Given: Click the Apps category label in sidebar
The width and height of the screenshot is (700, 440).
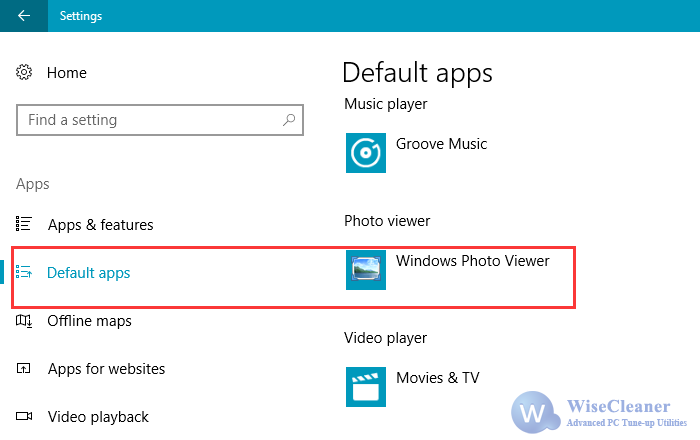Looking at the screenshot, I should pyautogui.click(x=33, y=184).
